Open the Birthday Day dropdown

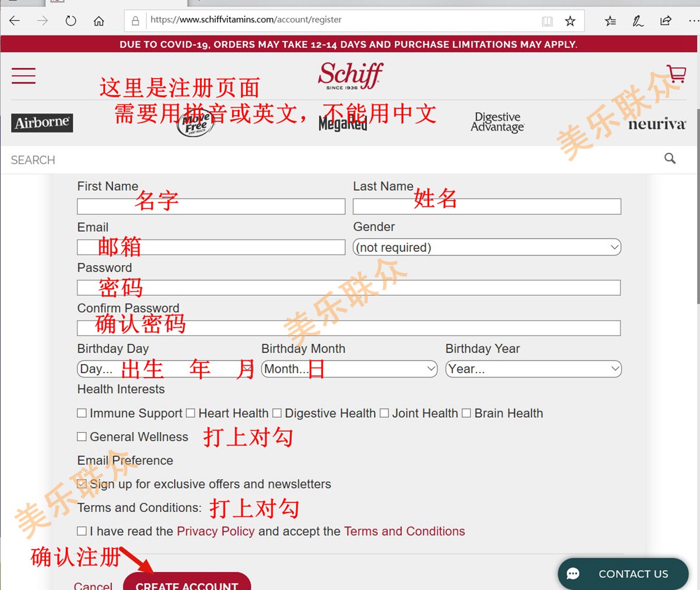tap(166, 369)
